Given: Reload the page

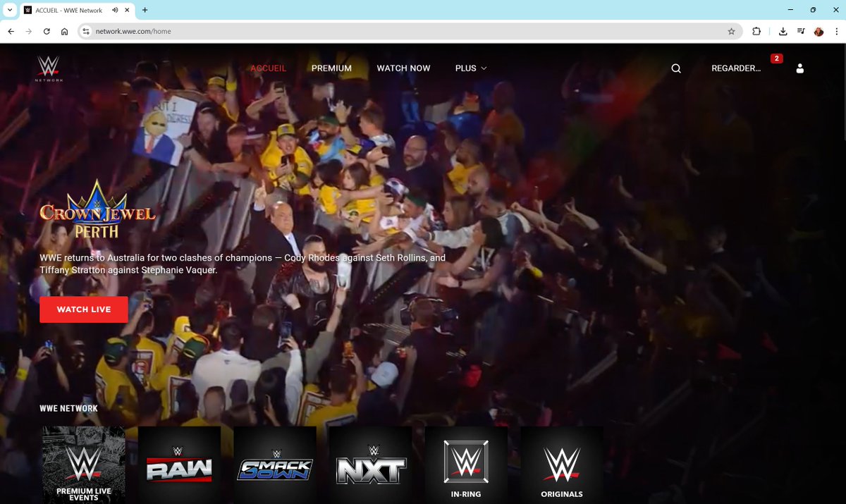Looking at the screenshot, I should point(47,31).
